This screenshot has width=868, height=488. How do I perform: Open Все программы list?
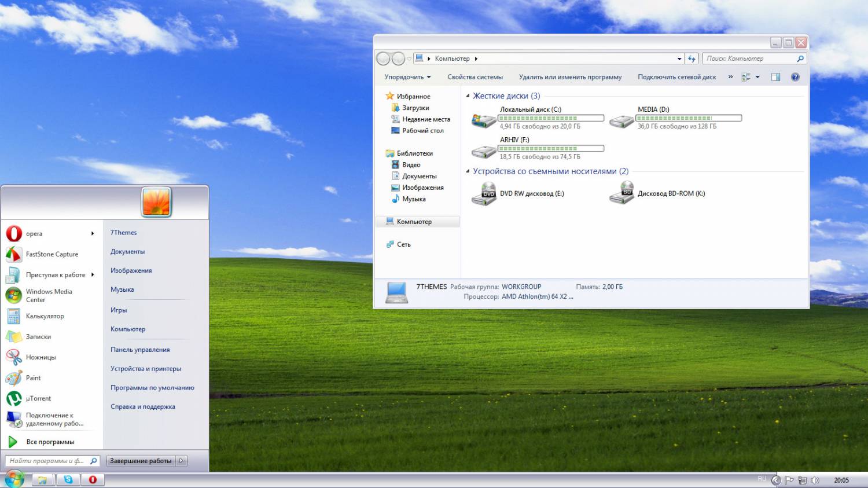(51, 442)
